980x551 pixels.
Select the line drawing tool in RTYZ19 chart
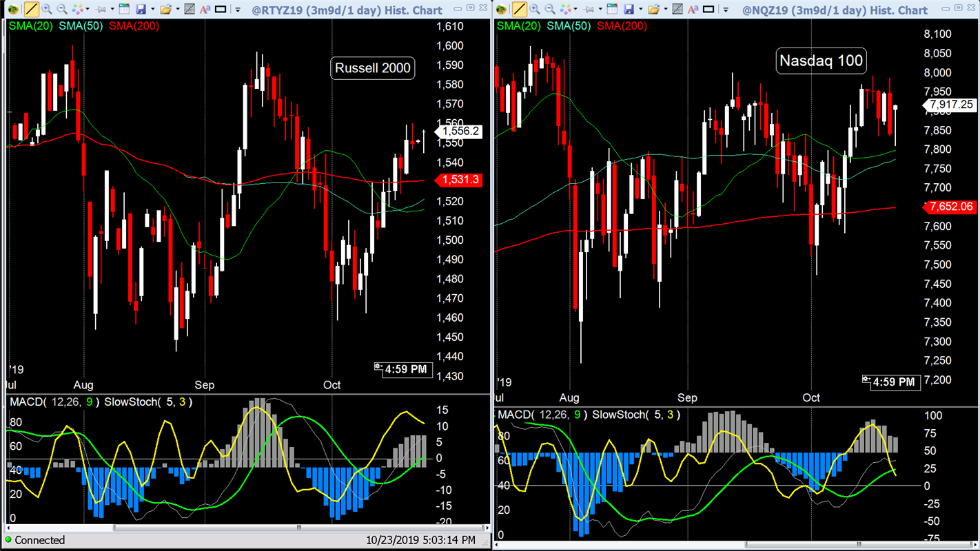tap(32, 10)
